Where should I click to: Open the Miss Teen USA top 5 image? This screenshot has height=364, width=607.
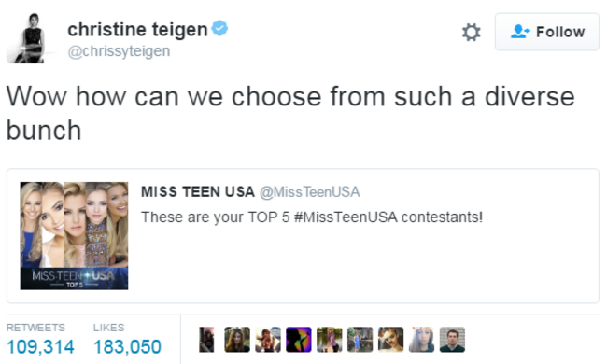click(x=74, y=235)
